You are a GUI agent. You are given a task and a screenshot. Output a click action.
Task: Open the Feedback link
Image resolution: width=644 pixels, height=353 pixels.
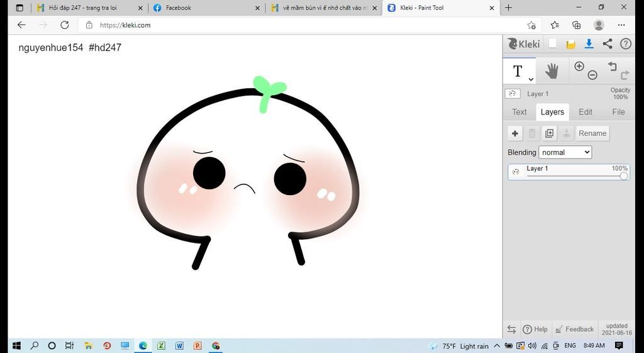[574, 329]
